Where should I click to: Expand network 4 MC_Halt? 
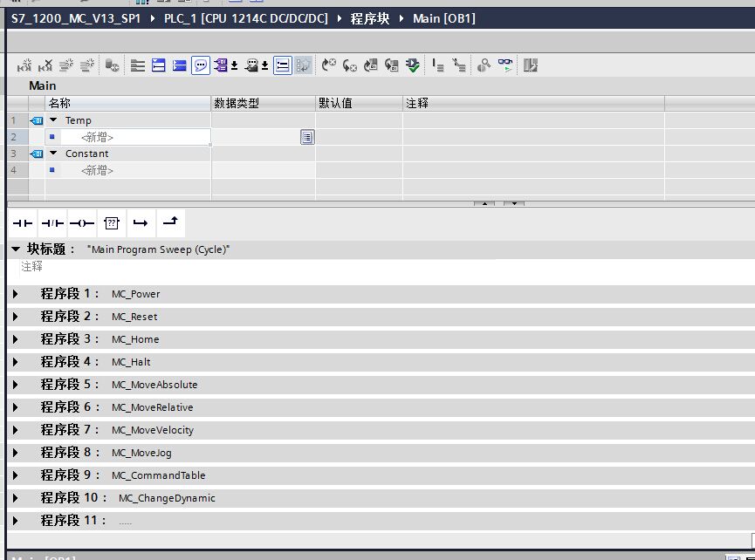16,362
